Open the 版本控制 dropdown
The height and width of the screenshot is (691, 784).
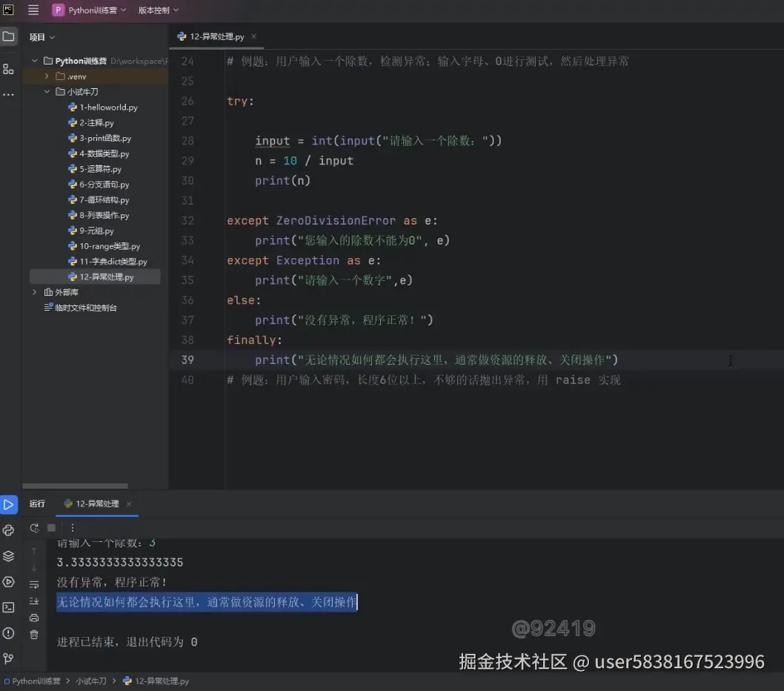pos(158,10)
